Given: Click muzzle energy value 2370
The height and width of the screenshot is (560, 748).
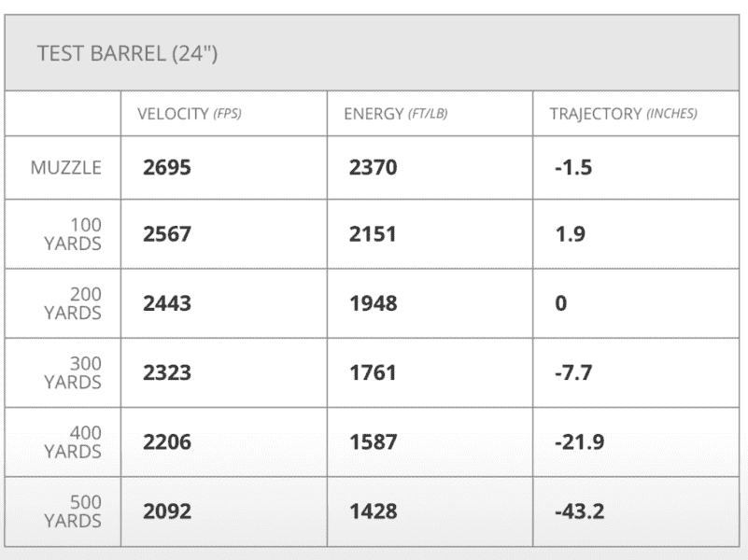Looking at the screenshot, I should [373, 168].
